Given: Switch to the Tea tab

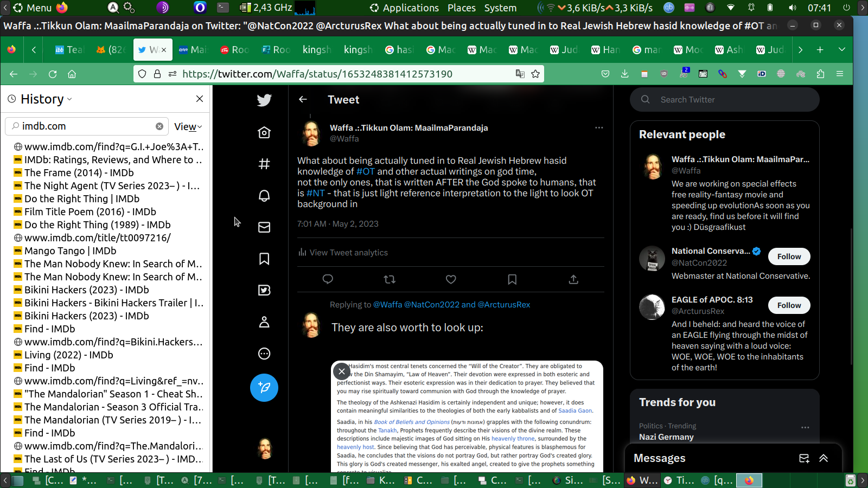Looking at the screenshot, I should click(x=69, y=49).
